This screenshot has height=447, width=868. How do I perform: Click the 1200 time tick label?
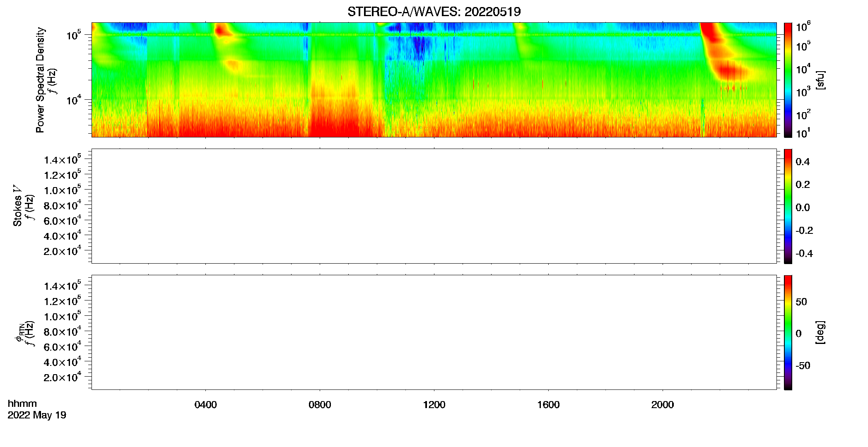pyautogui.click(x=434, y=405)
